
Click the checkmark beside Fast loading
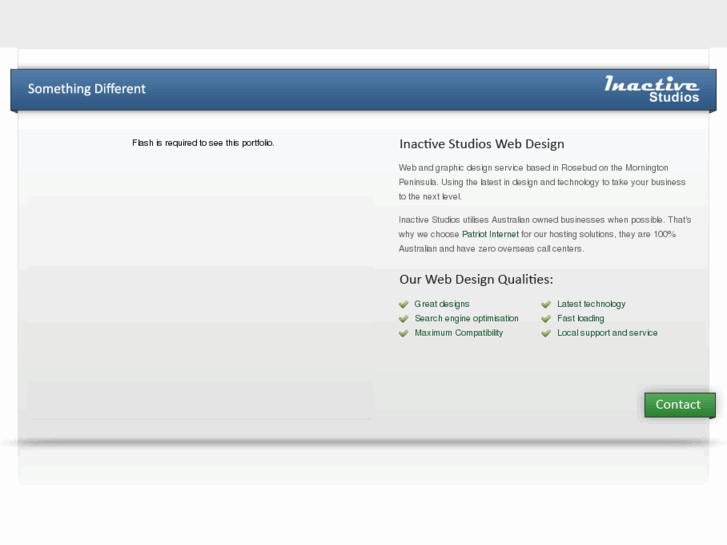coord(546,319)
